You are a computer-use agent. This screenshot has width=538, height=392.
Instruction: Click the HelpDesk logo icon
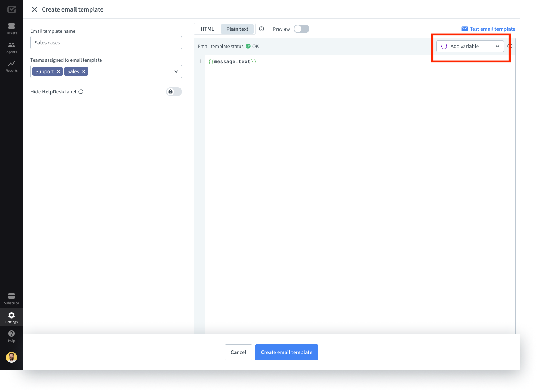point(12,9)
